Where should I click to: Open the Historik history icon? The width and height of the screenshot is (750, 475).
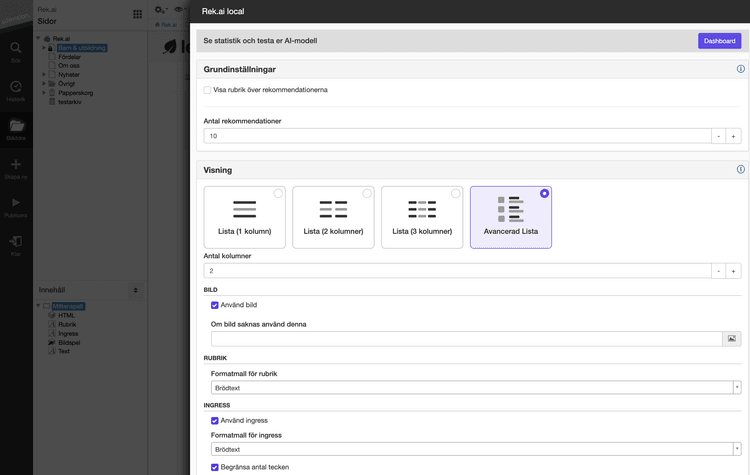click(x=16, y=87)
